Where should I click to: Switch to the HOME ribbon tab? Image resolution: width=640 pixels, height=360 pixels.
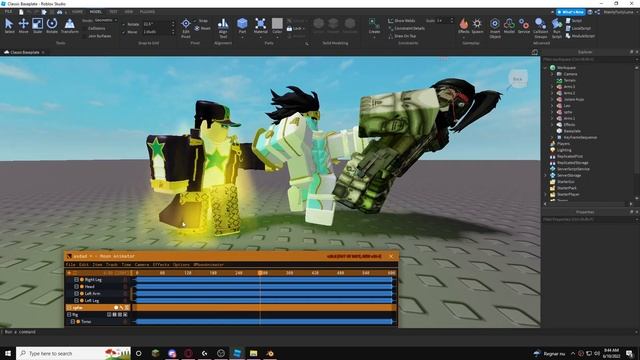pos(77,12)
